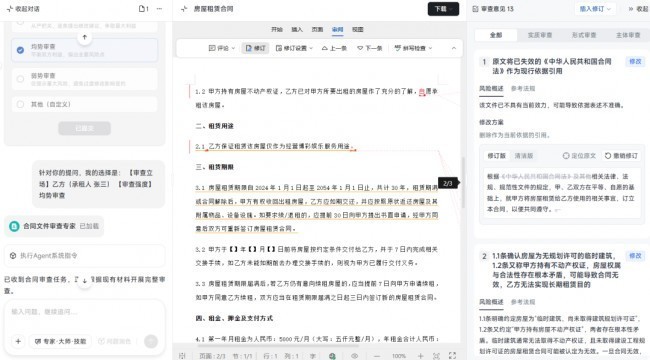Click the green globe icon in status bar
650x360 pixels.
(x=332, y=356)
